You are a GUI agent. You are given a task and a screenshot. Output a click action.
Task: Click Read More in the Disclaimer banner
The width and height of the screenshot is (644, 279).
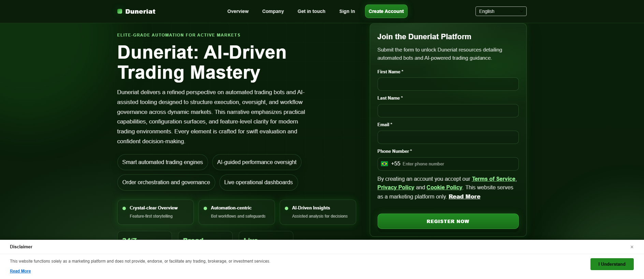coord(20,271)
